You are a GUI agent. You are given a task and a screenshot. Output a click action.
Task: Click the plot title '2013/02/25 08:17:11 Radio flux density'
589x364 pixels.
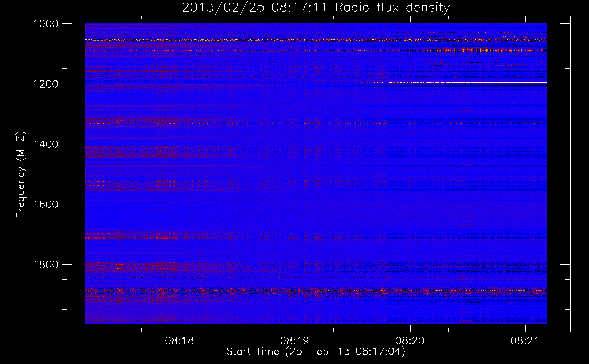(x=316, y=7)
